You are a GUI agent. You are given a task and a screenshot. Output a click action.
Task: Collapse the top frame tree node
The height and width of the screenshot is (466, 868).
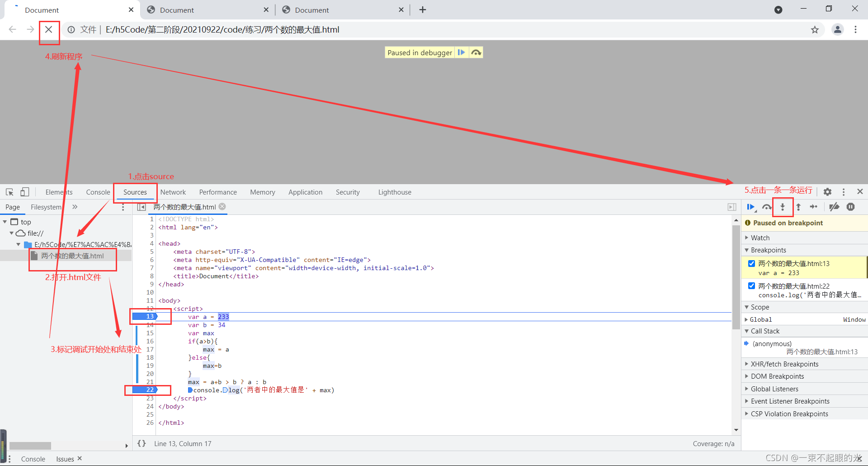tap(5, 222)
